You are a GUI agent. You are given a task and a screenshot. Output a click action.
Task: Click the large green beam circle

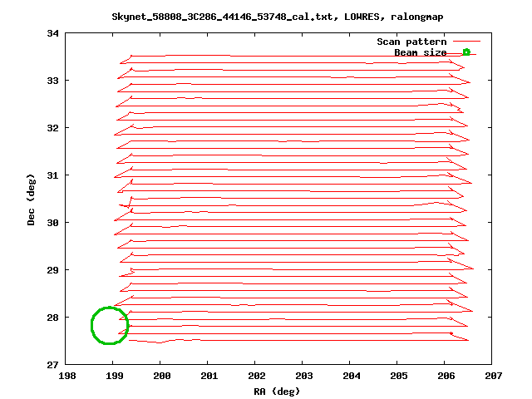(x=110, y=325)
